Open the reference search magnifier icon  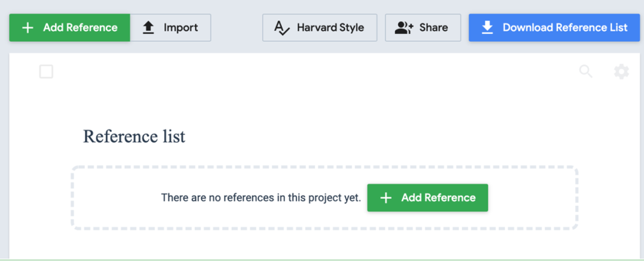pyautogui.click(x=586, y=71)
